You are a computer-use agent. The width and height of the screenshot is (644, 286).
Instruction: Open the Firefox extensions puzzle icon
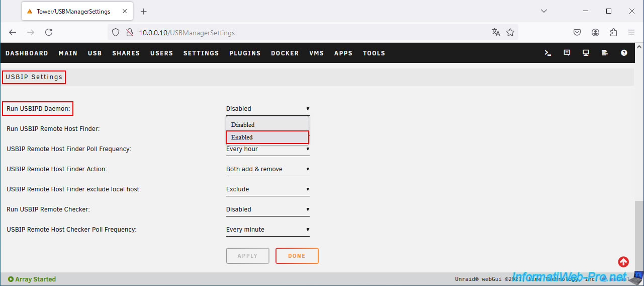pos(613,32)
